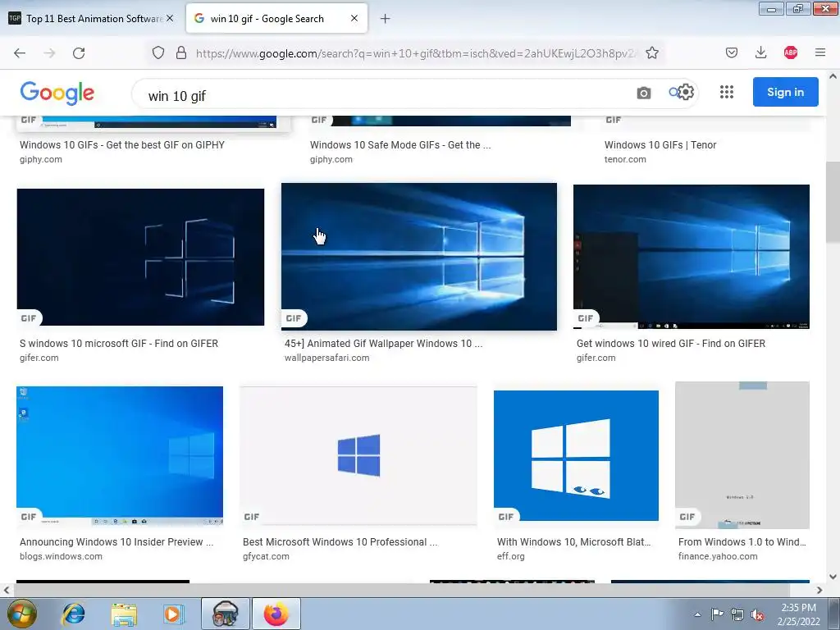Open Action Center flag icon

click(717, 614)
